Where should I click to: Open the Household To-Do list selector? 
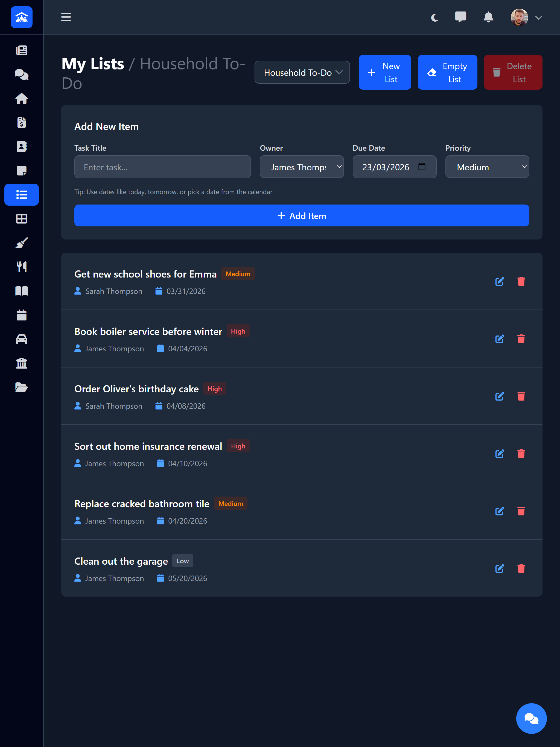tap(302, 72)
